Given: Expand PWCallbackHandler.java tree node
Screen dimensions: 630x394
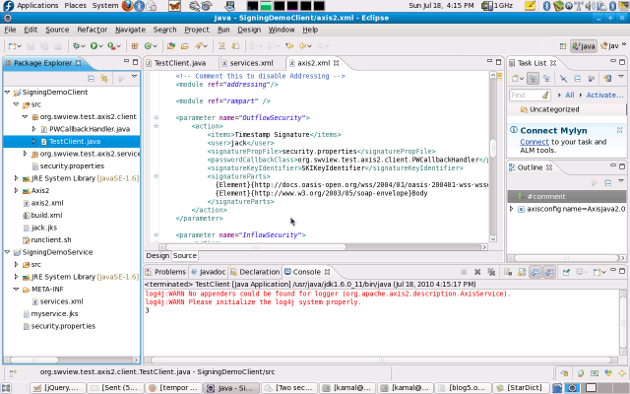Looking at the screenshot, I should pyautogui.click(x=34, y=129).
